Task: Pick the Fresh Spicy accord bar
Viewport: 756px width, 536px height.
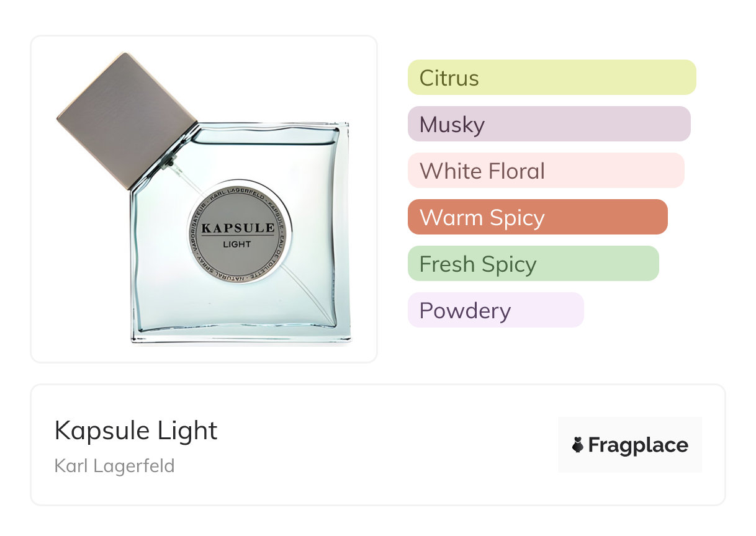Action: 533,264
